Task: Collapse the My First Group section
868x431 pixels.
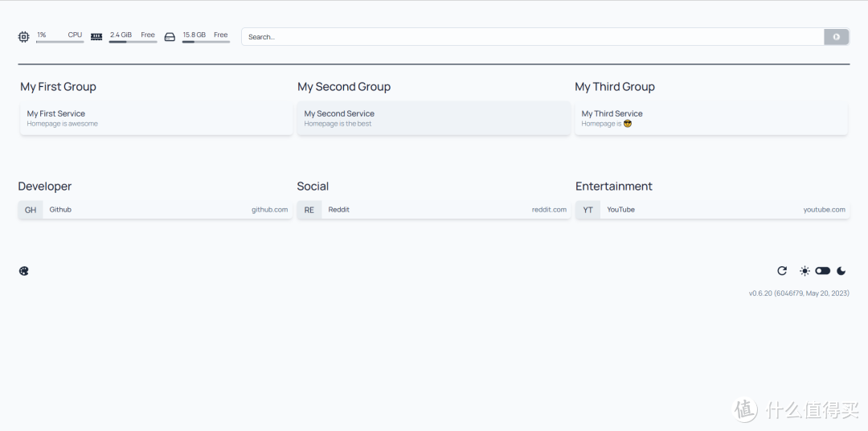Action: tap(58, 87)
